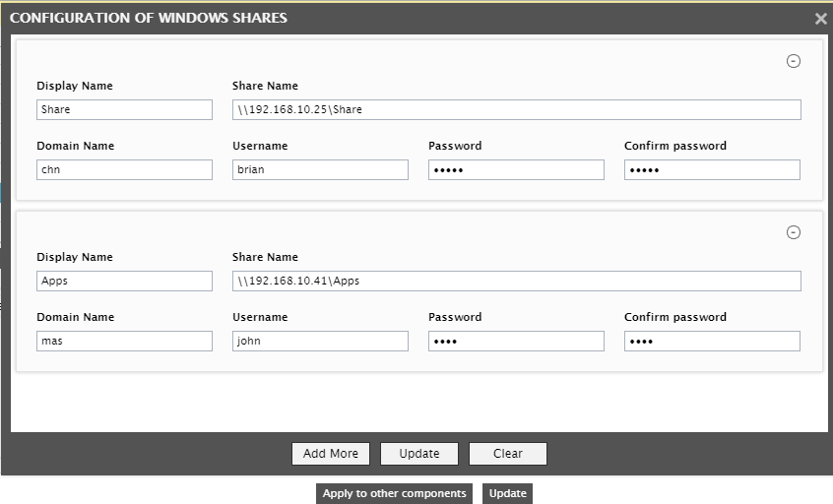
Task: Remove the Apps entry with minus icon
Action: point(794,232)
